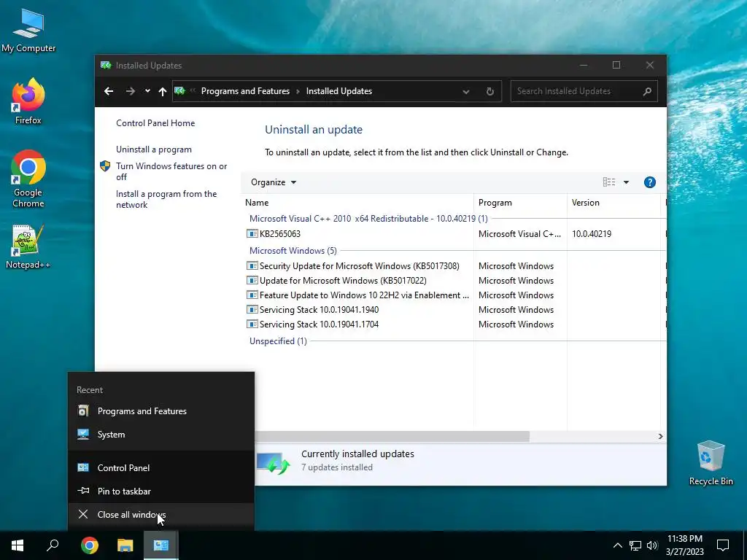Image resolution: width=747 pixels, height=560 pixels.
Task: Open Control Panel Home link
Action: pyautogui.click(x=155, y=122)
